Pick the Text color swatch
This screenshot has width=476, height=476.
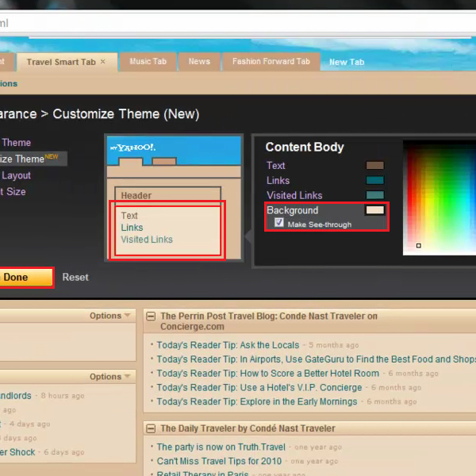click(375, 166)
